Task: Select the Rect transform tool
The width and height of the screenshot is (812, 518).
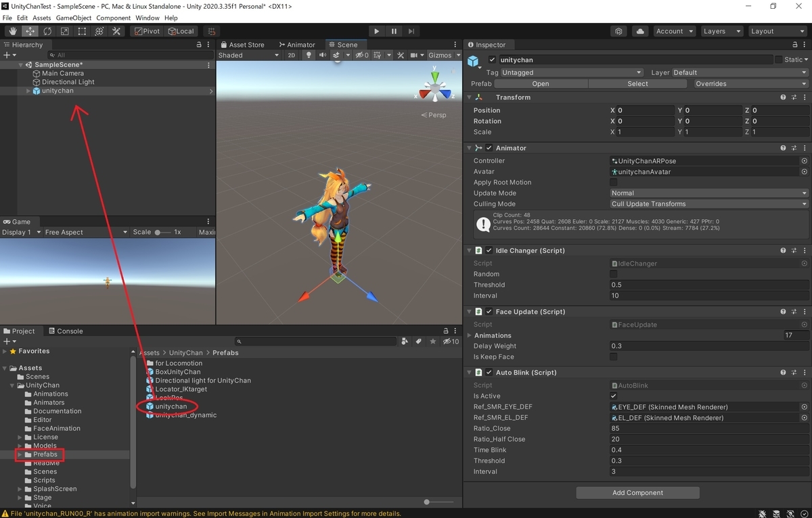Action: pyautogui.click(x=81, y=31)
